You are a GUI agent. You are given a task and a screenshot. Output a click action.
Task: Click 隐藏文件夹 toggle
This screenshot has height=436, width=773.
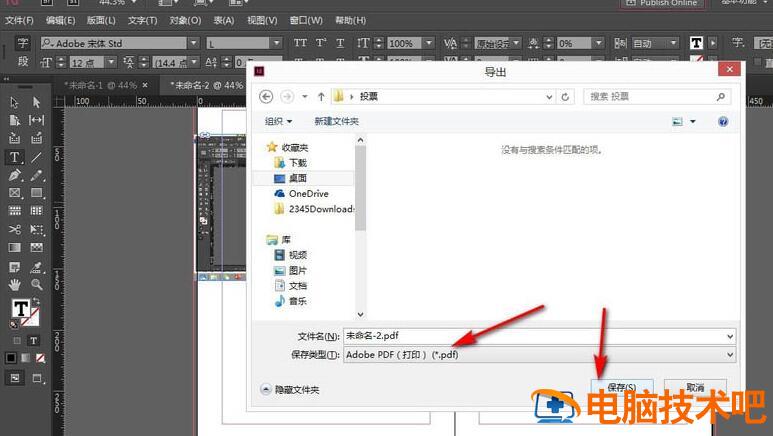click(x=290, y=390)
